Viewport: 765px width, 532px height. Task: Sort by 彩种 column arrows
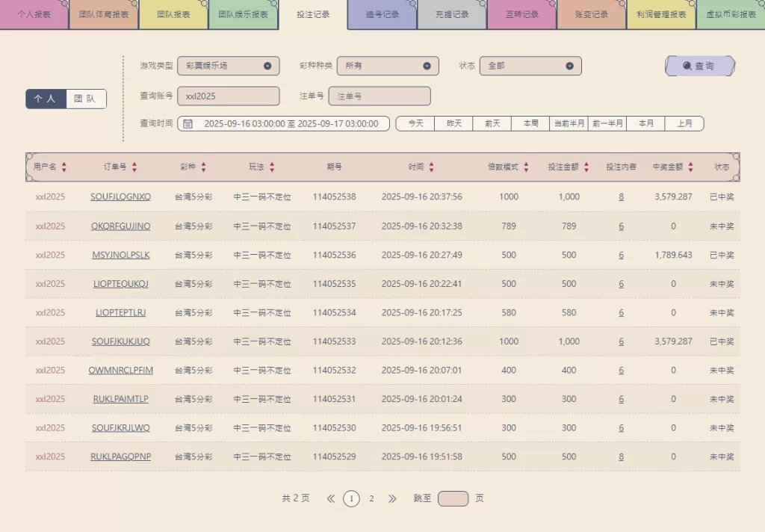[203, 167]
